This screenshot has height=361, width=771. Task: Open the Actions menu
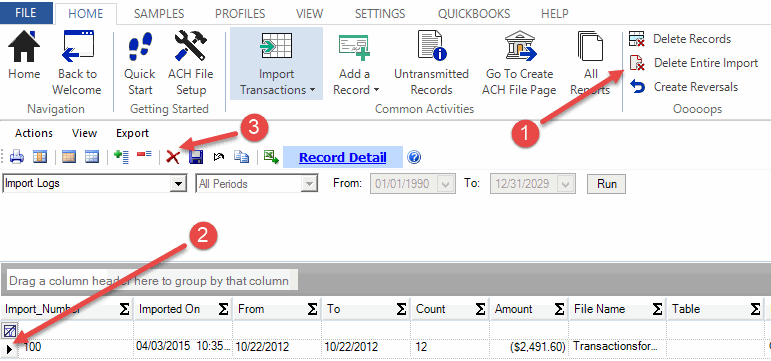point(34,133)
